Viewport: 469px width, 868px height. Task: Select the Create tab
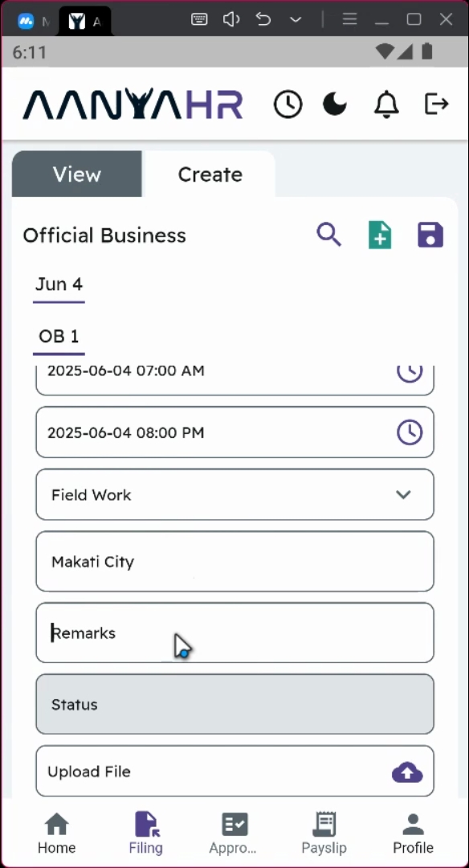(x=210, y=174)
